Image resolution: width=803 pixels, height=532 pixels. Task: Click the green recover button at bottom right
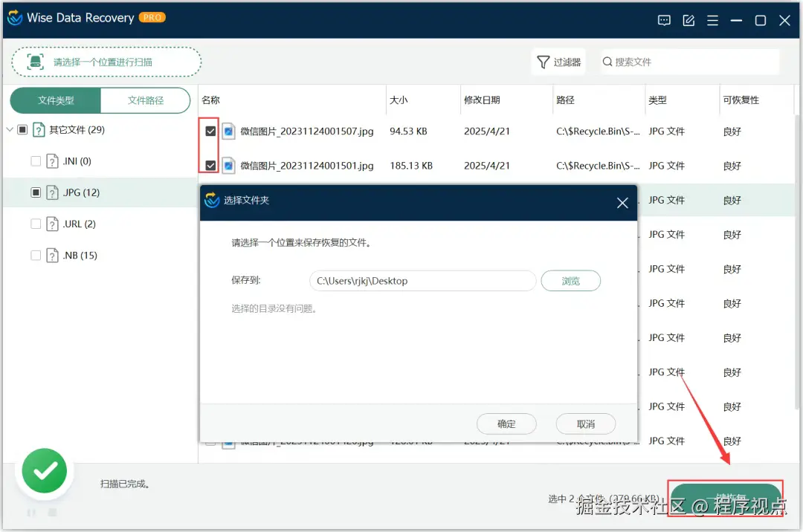726,499
